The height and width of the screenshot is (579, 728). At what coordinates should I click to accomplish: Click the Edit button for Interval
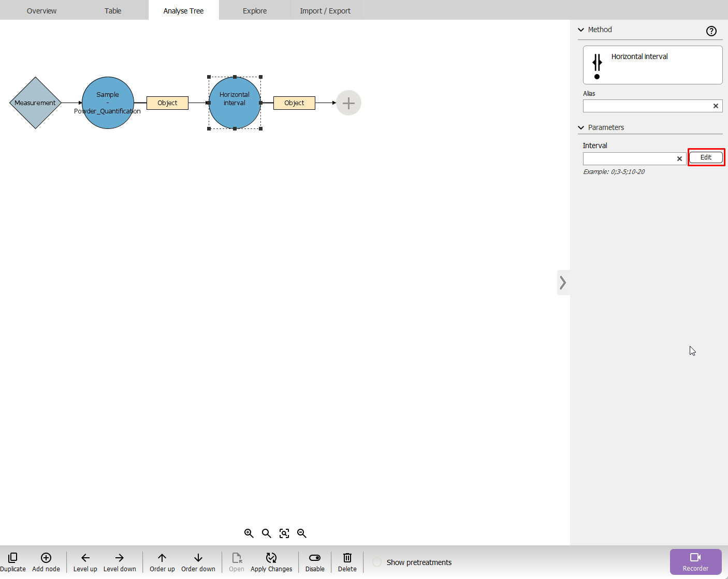(x=706, y=157)
